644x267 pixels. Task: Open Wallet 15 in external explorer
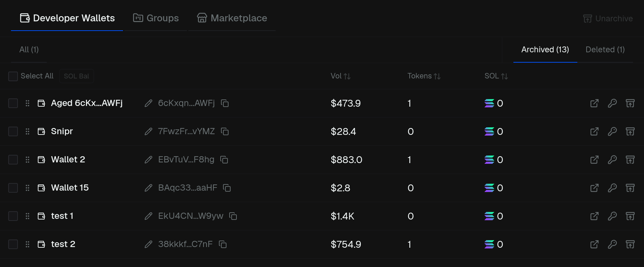point(594,188)
